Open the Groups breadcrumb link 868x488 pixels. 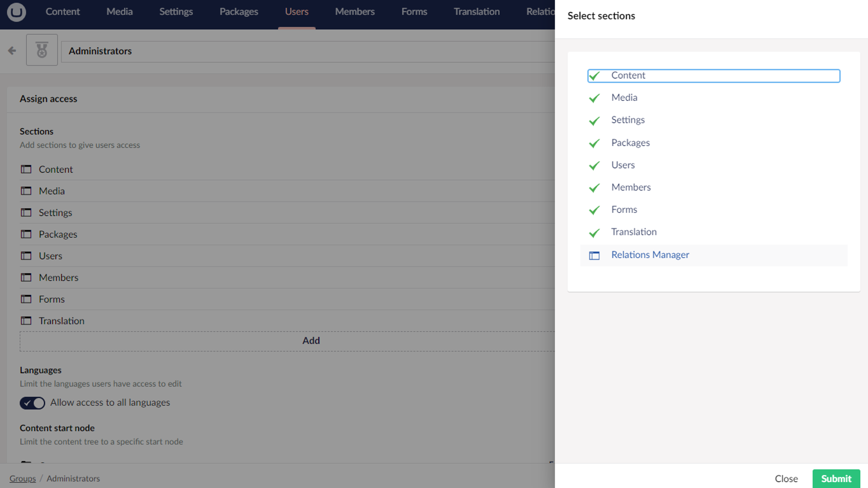click(23, 479)
